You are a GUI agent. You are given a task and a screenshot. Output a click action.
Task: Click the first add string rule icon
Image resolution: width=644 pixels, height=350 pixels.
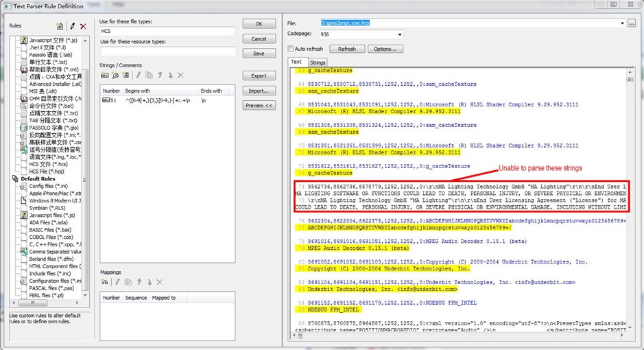[105, 75]
